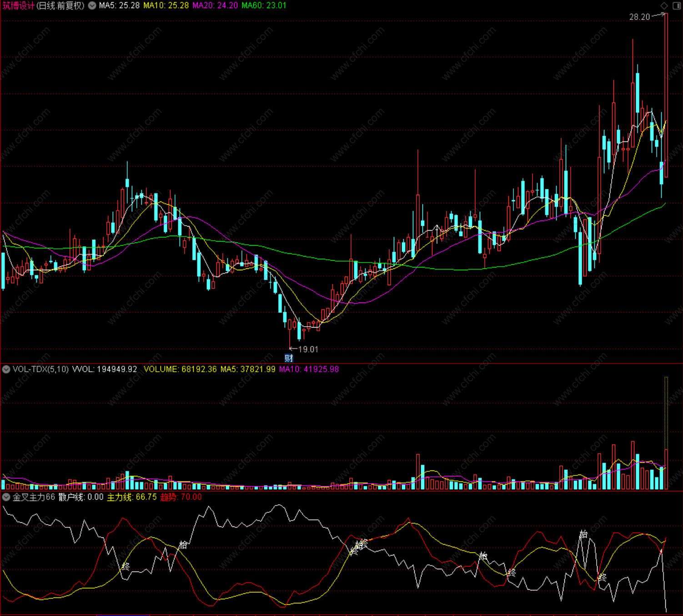Click the 主力线: 66.75 label
This screenshot has width=683, height=616.
[132, 497]
